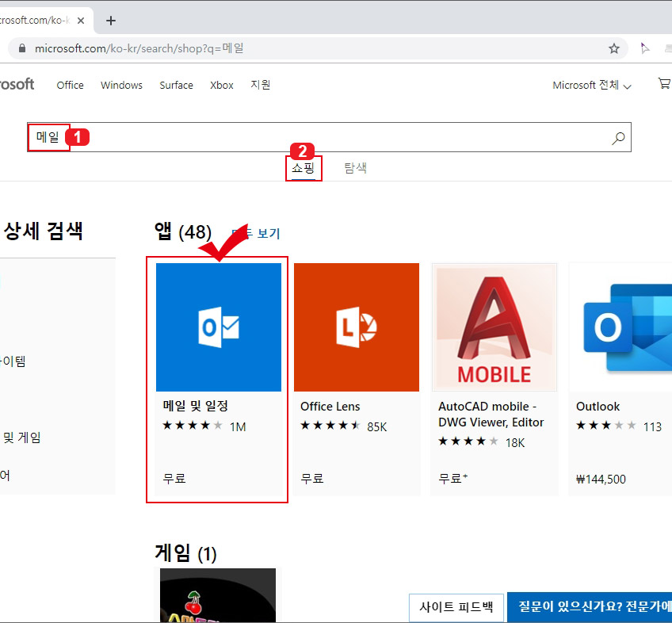Click the browser extension arrow icon

pos(644,48)
